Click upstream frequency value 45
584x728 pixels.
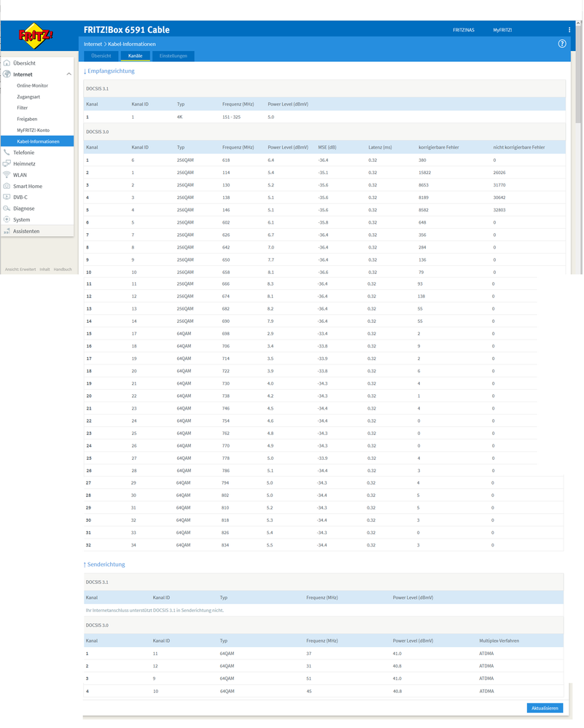point(309,692)
